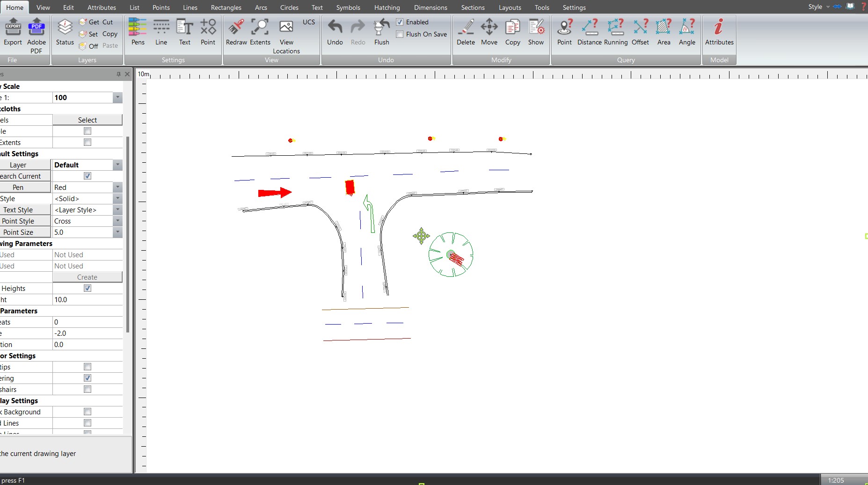Screen dimensions: 868x485
Task: Toggle the Search Current checkbox
Action: [88, 176]
